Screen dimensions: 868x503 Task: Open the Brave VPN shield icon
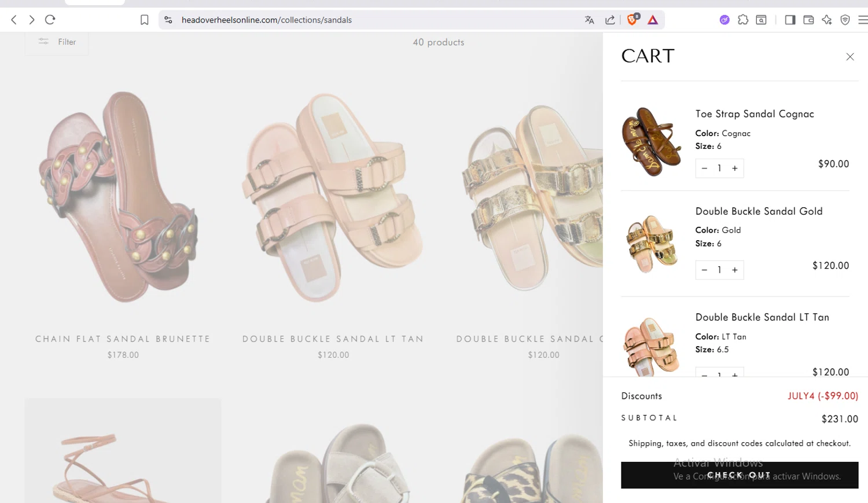[x=845, y=20]
